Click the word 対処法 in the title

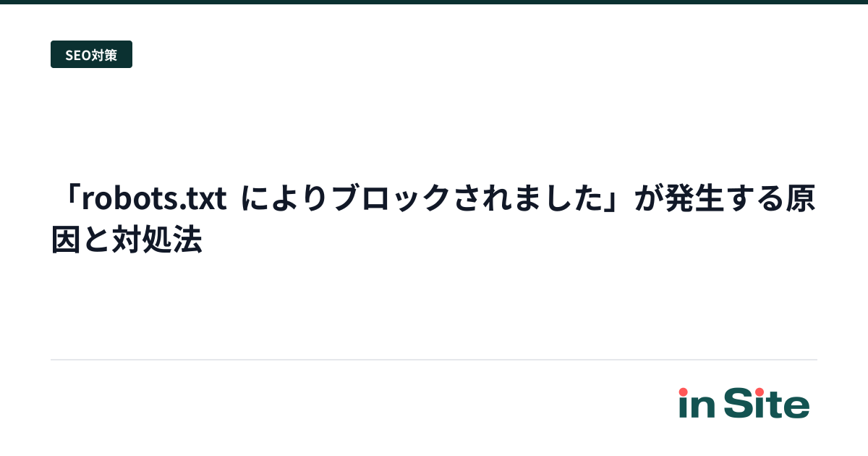point(156,240)
